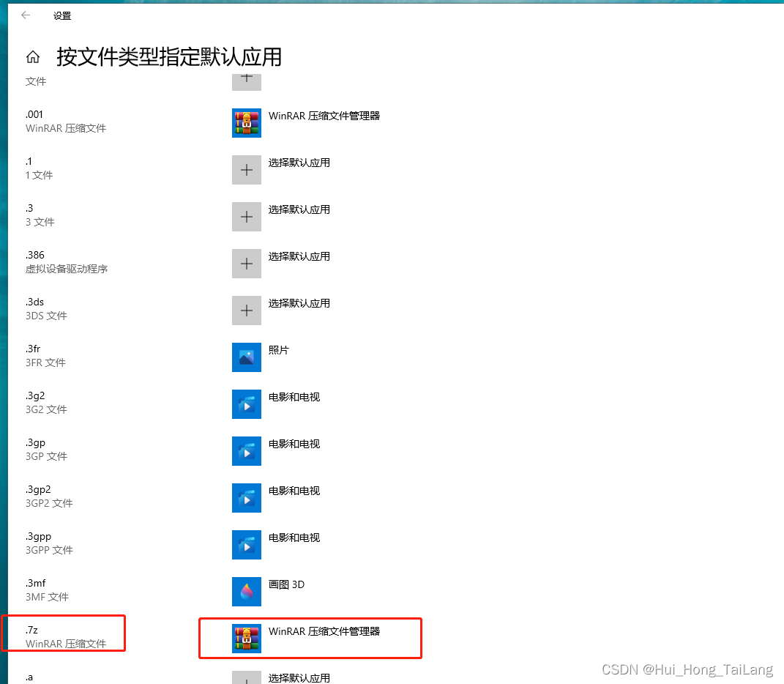
Task: Click the plus icon for the .386 file type
Action: [x=247, y=264]
